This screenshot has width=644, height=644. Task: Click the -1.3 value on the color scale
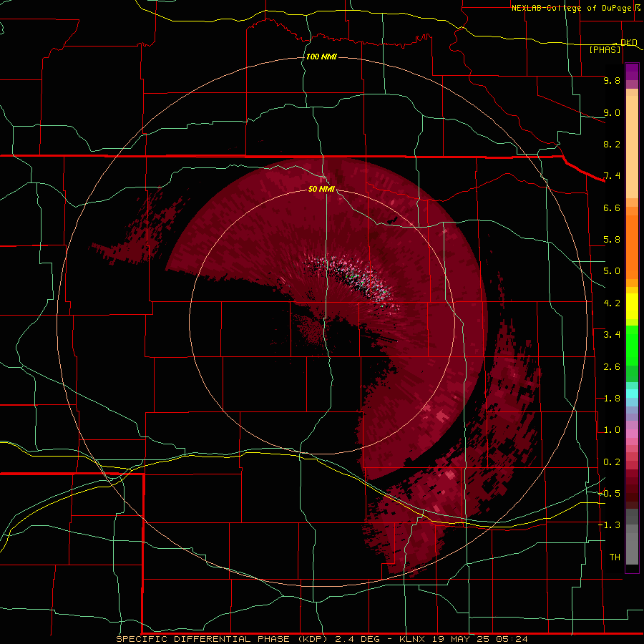pos(610,525)
